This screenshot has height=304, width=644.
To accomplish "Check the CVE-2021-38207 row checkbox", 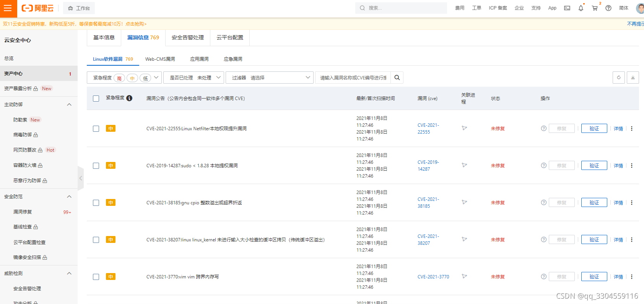I will coord(96,240).
